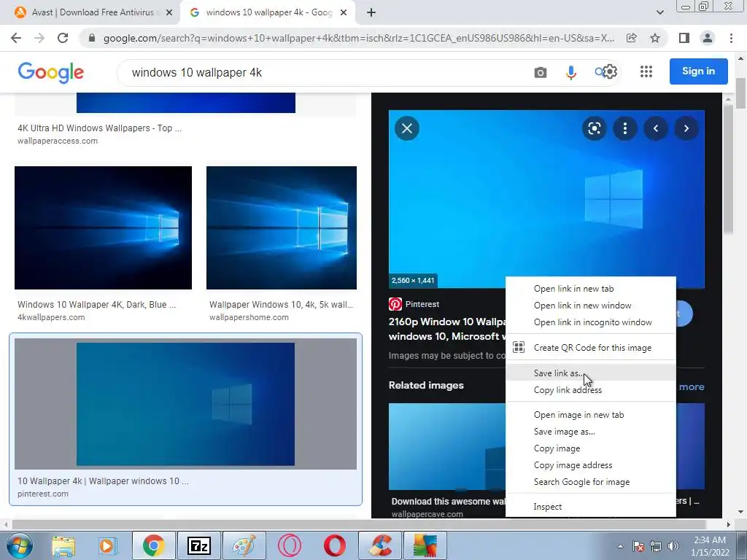Reload the current page
Viewport: 747px width, 560px height.
click(63, 38)
